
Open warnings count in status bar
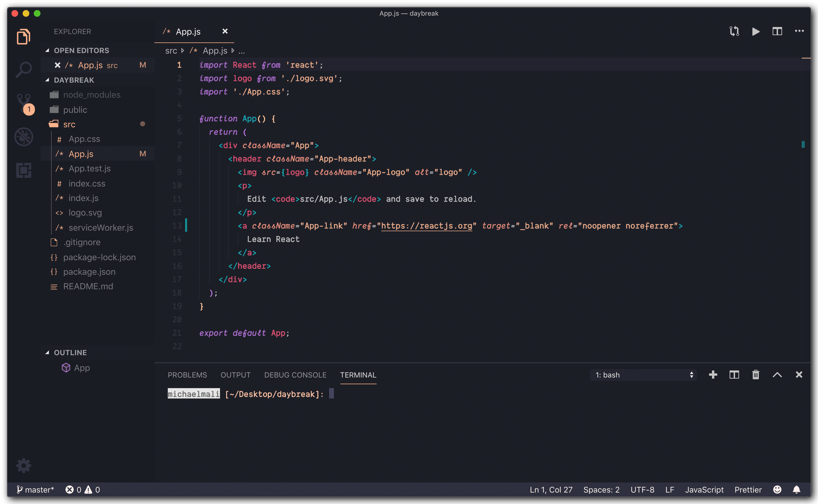click(x=92, y=489)
